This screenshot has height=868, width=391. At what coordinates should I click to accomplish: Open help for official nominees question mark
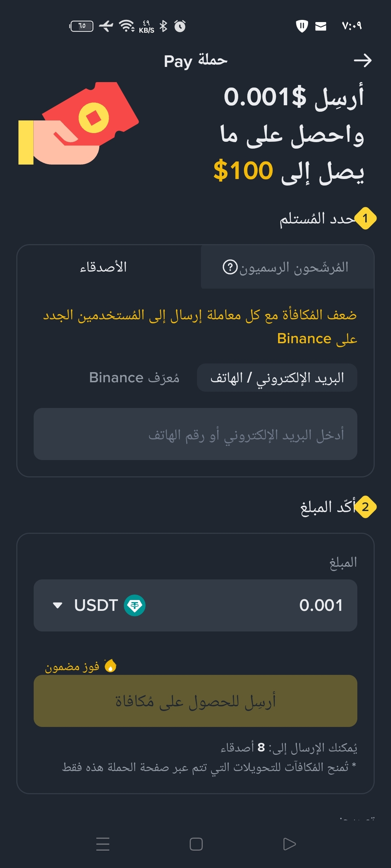pos(230,267)
